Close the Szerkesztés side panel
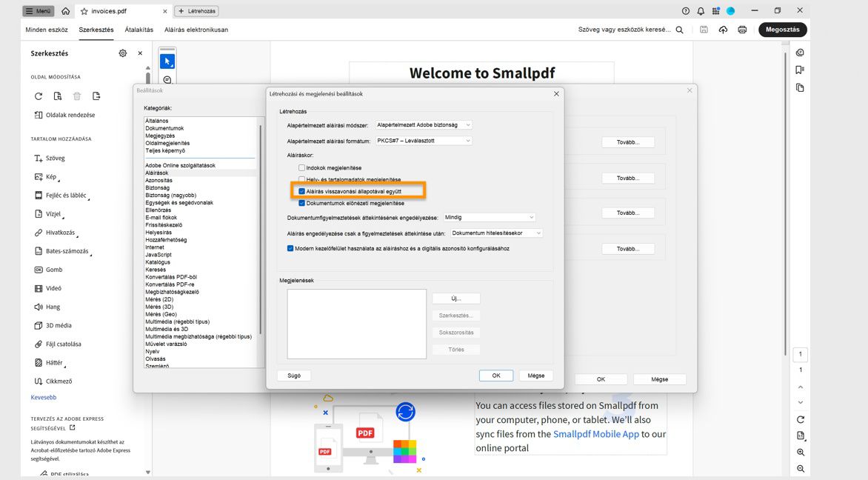 [x=140, y=53]
